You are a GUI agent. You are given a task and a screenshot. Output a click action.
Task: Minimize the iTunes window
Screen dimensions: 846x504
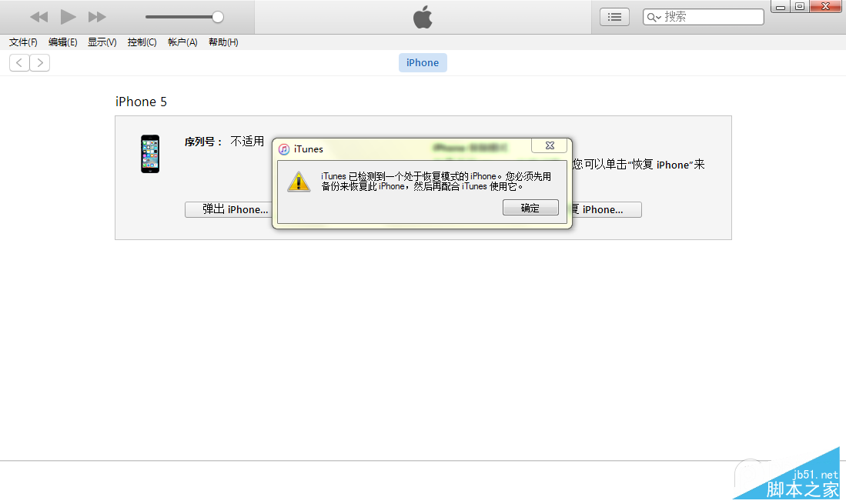[780, 7]
